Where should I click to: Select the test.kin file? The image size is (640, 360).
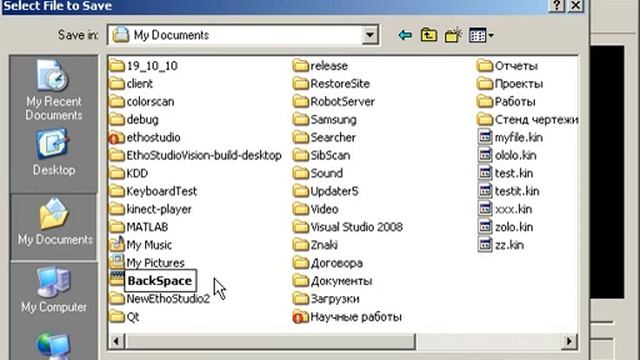tap(506, 173)
